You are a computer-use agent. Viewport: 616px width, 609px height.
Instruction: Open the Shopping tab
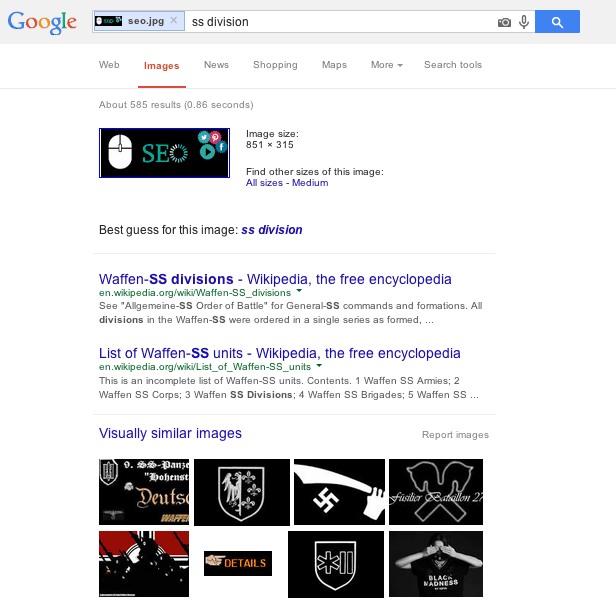275,65
